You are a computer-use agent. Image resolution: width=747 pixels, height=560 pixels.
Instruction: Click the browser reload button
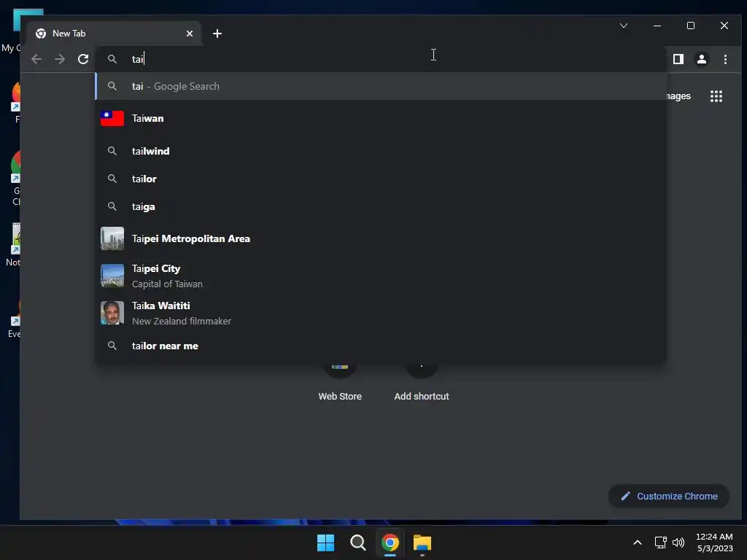83,59
